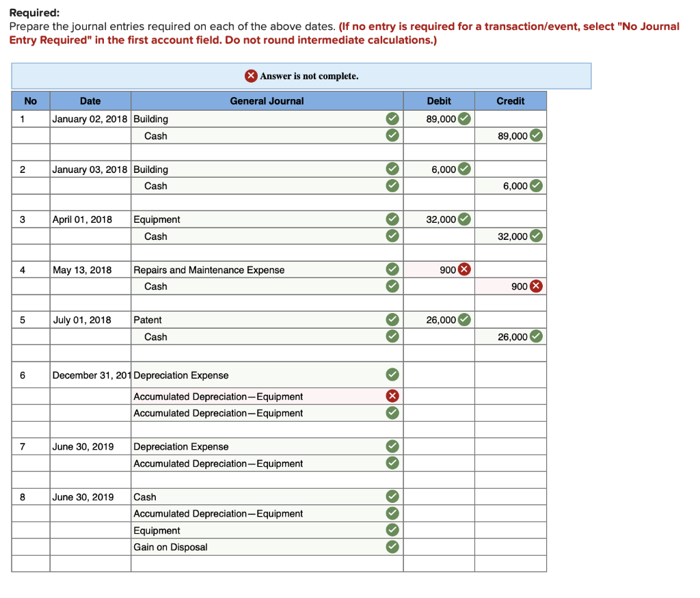This screenshot has width=700, height=598.
Task: Click green check next to Equipment in entry 8
Action: [x=392, y=530]
